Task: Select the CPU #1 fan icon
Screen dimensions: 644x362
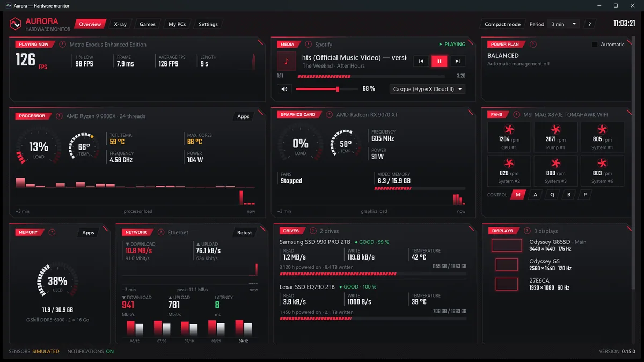Action: (x=508, y=129)
